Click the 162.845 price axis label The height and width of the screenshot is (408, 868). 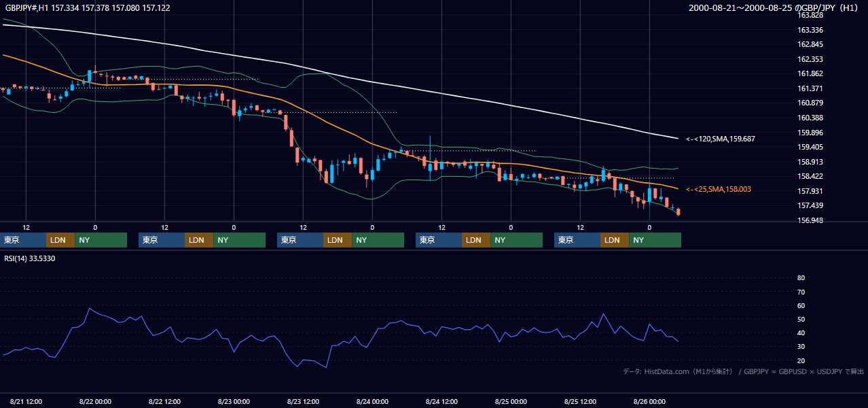pos(810,45)
